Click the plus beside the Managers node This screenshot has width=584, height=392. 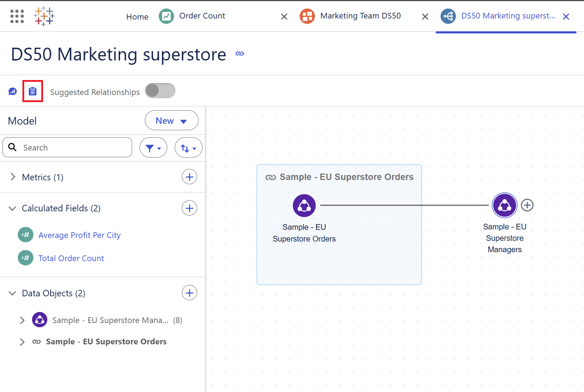tap(527, 205)
